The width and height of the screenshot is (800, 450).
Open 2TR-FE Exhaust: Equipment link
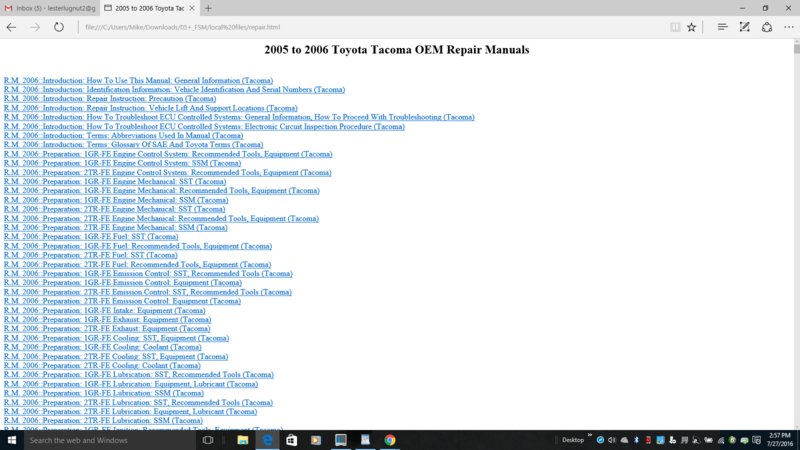pos(107,329)
